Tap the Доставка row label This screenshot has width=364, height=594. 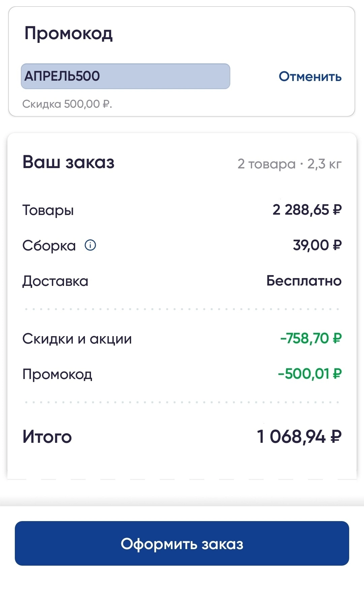(x=55, y=281)
